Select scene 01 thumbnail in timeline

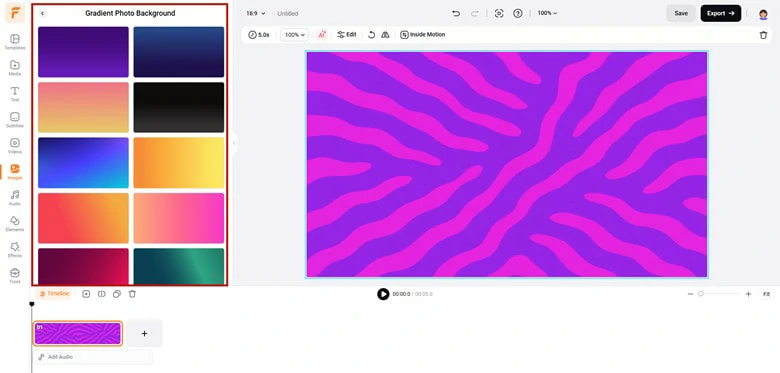tap(78, 333)
